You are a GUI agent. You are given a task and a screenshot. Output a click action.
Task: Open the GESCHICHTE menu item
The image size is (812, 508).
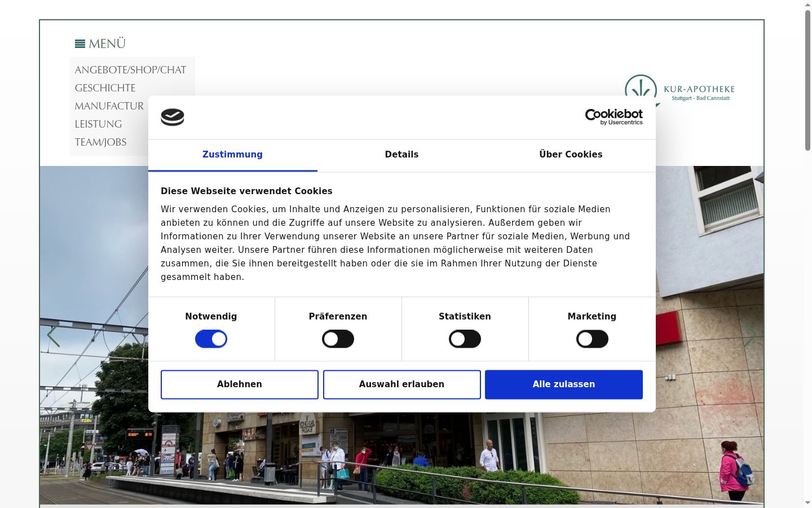click(x=105, y=88)
